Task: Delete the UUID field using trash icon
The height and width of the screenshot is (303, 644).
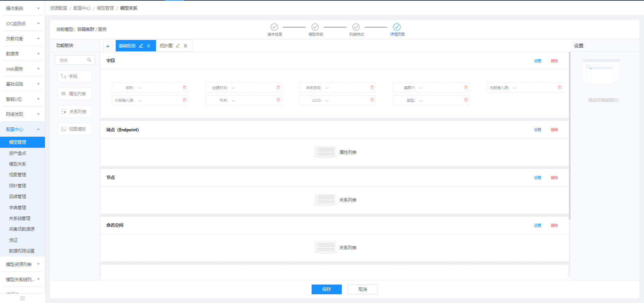Action: tap(372, 100)
